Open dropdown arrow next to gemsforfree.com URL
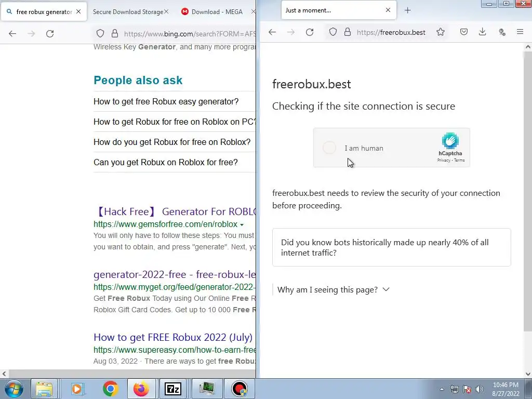 pos(242,224)
